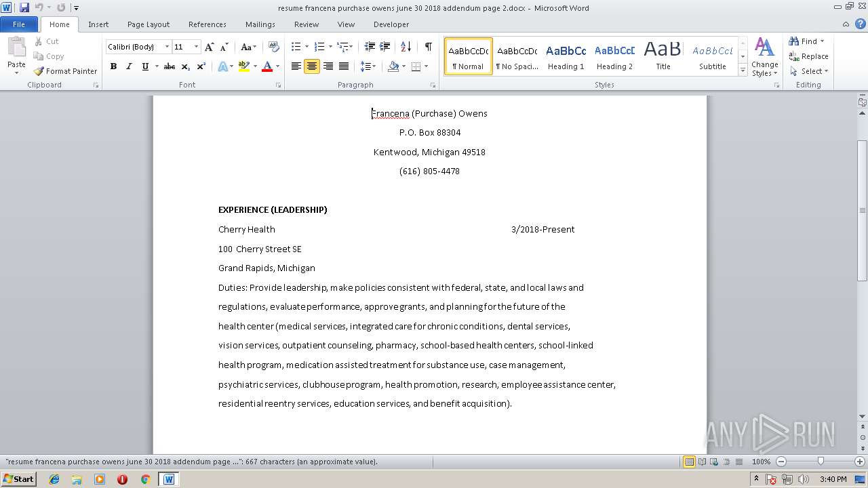Open Opera browser from taskbar

click(122, 479)
